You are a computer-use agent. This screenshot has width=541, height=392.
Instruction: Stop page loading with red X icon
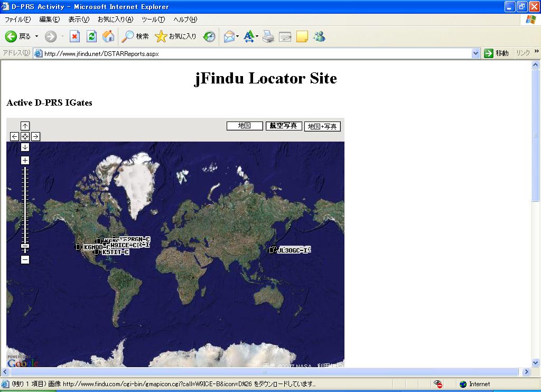(x=74, y=36)
